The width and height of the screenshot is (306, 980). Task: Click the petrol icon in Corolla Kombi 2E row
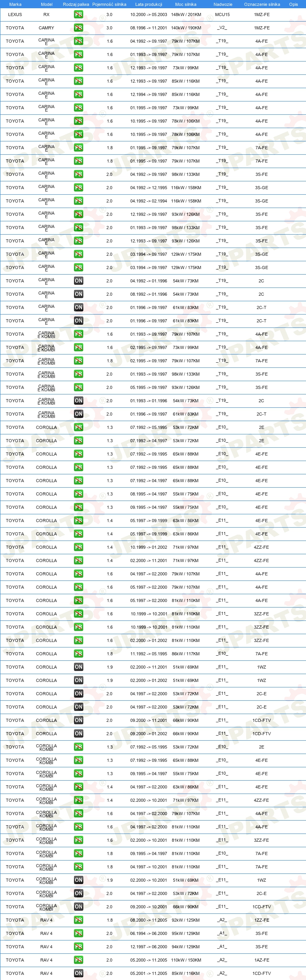point(78,747)
